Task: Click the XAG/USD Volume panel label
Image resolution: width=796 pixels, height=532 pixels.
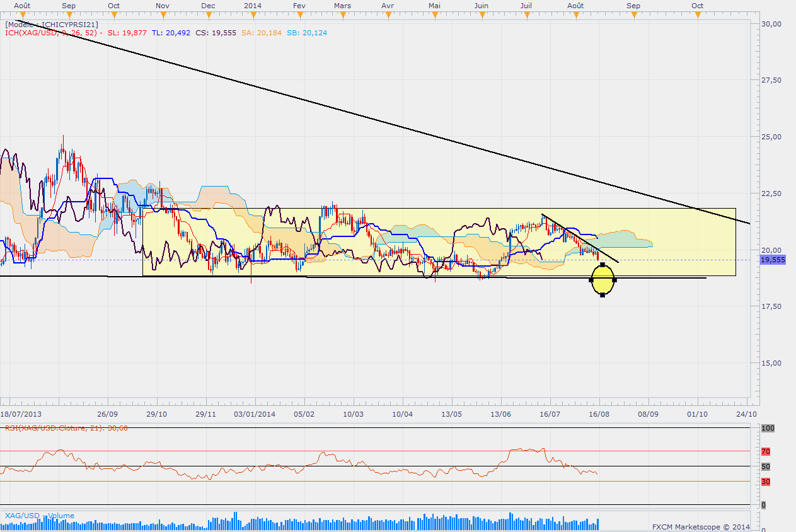Action: click(39, 516)
